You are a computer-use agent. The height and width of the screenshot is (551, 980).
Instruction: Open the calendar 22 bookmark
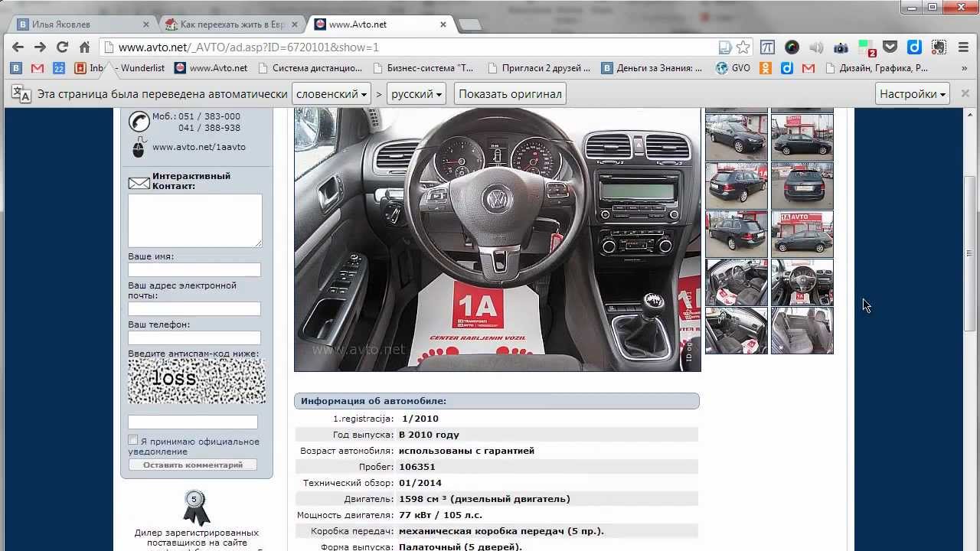click(58, 68)
